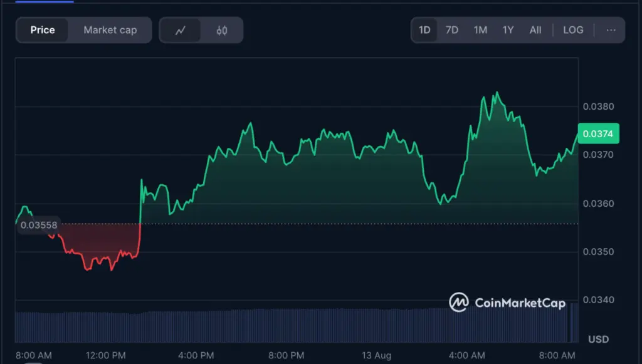The image size is (642, 364).
Task: Show All-time price history
Action: (535, 29)
